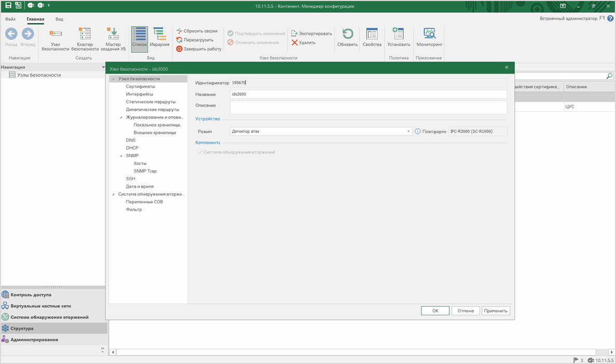Viewport: 616px width, 364px height.
Task: Click the Название input field
Action: pos(368,94)
